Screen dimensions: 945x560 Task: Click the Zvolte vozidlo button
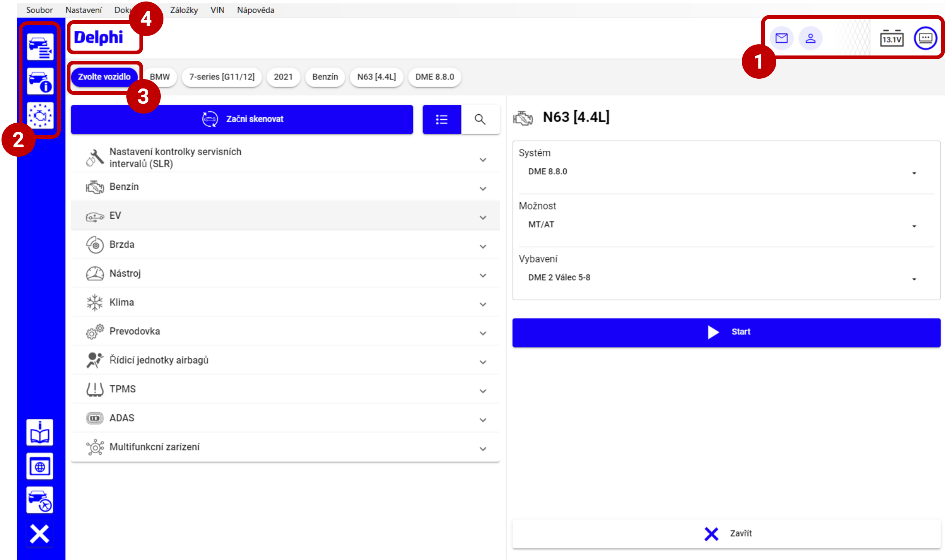pyautogui.click(x=104, y=77)
